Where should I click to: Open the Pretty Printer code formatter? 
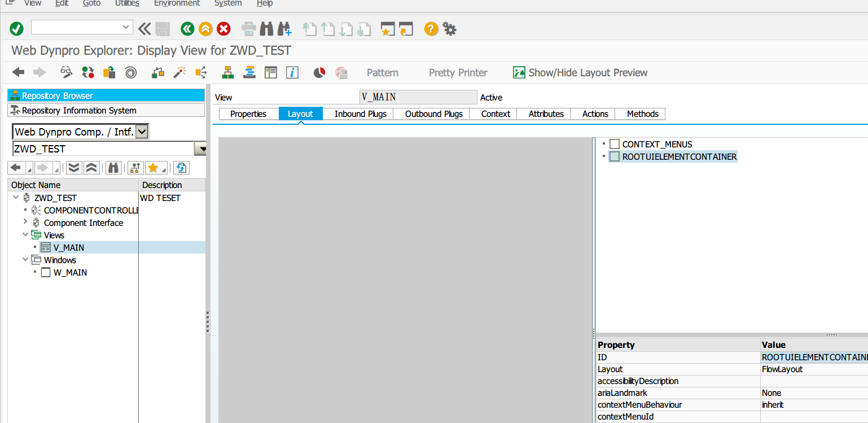(458, 72)
